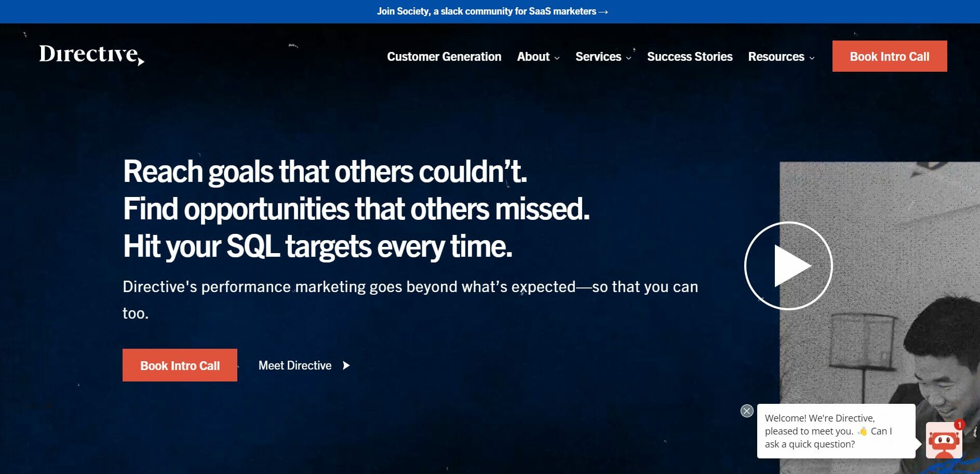Image resolution: width=980 pixels, height=474 pixels.
Task: Click the text "Find opportunities that others missed."
Action: click(x=356, y=209)
